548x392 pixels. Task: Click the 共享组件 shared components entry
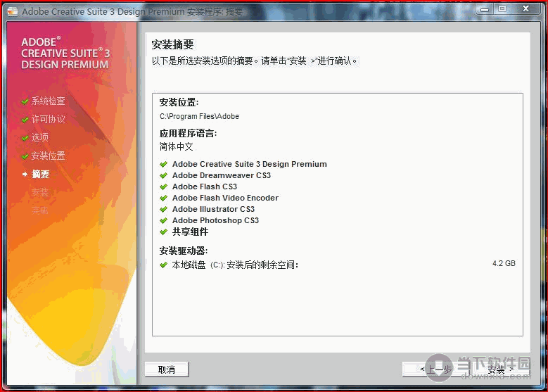tap(190, 232)
